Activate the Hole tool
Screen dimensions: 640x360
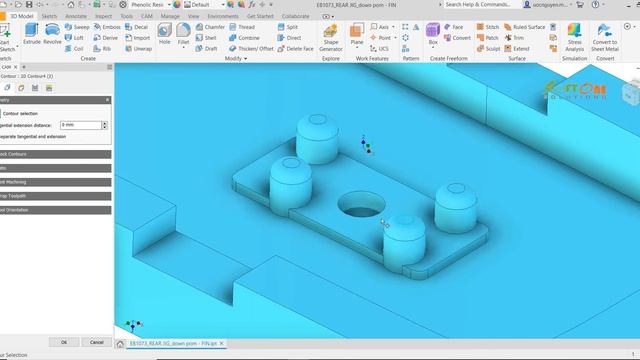click(164, 33)
